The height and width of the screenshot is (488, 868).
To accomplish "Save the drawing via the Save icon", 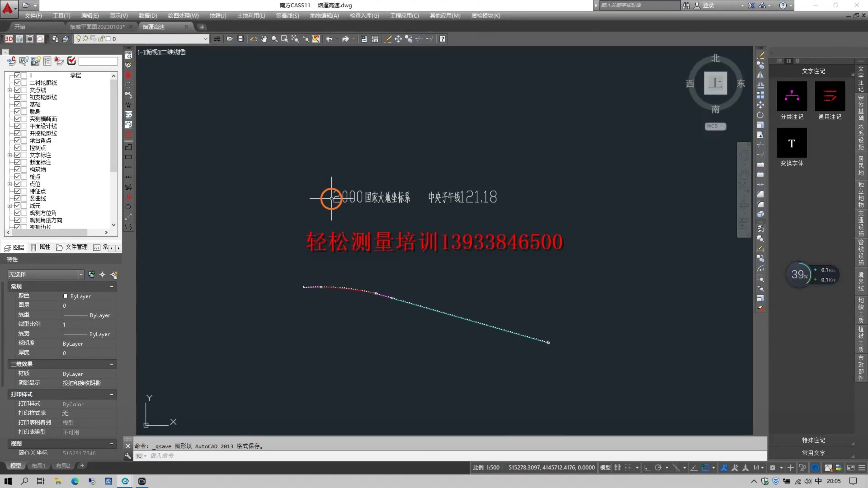I will tap(241, 39).
